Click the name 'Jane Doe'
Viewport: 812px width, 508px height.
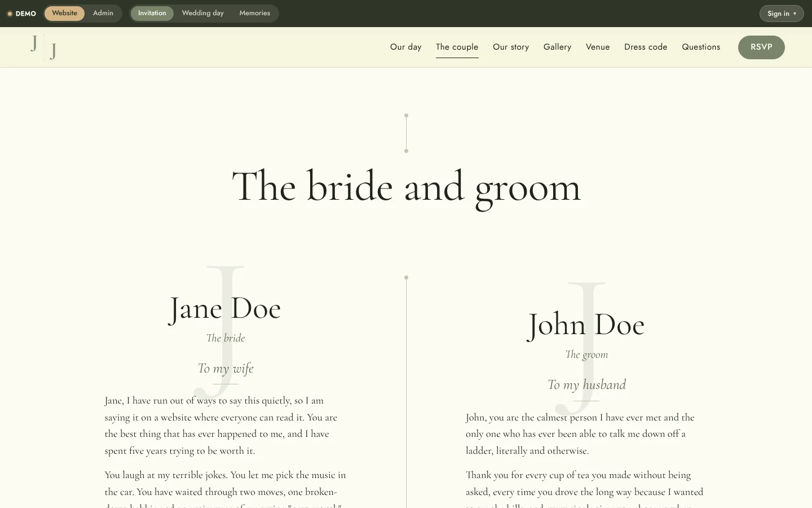[x=225, y=309]
